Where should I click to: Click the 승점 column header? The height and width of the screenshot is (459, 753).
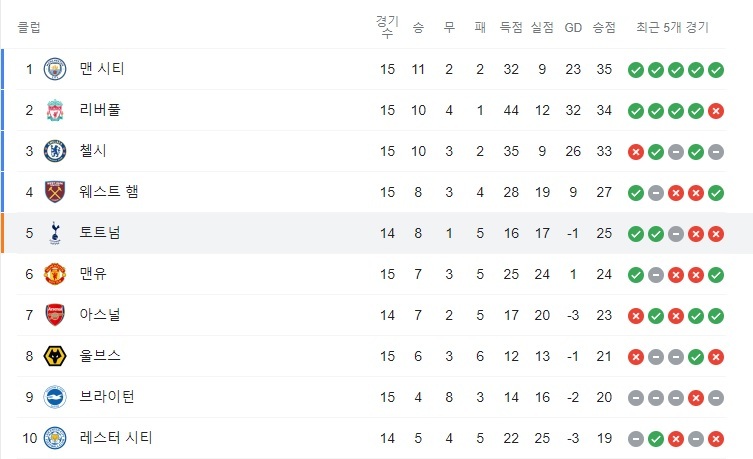click(x=604, y=28)
